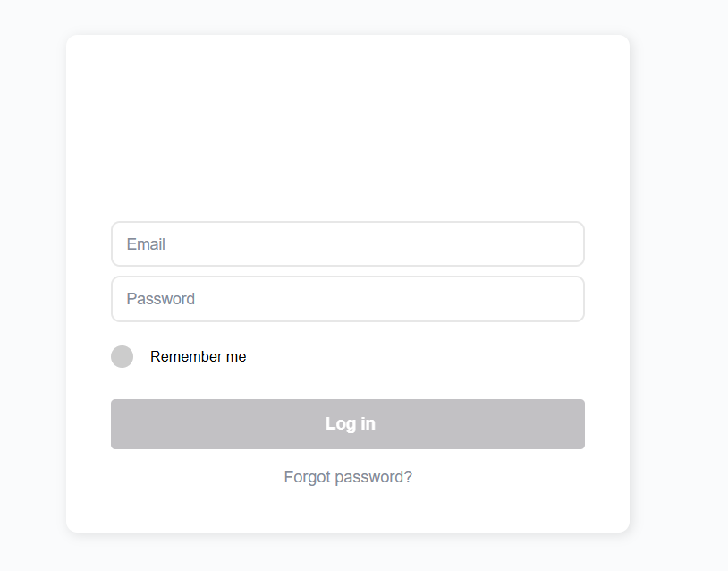
Task: Check the gray circle beside Remember me
Action: (x=122, y=356)
